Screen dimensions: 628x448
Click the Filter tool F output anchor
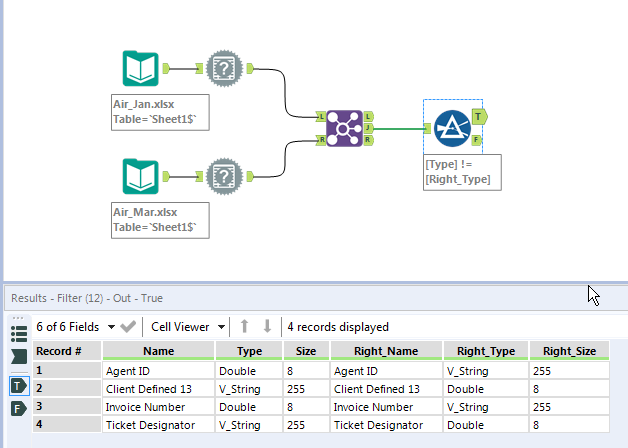pos(476,140)
